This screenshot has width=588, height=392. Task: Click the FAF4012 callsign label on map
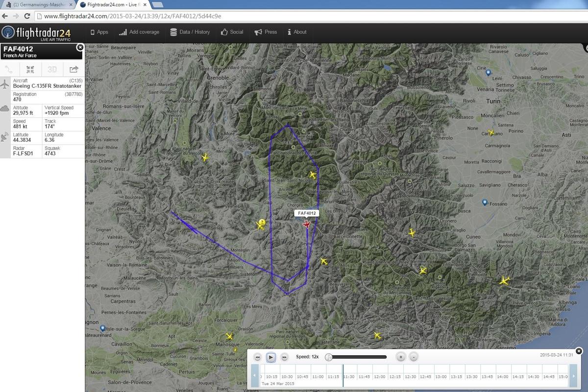point(307,213)
